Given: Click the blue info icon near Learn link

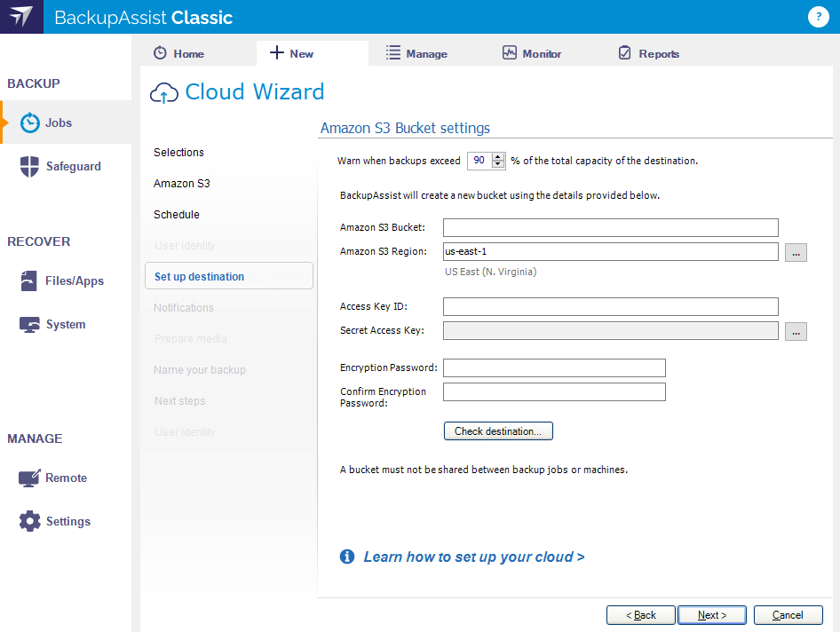Looking at the screenshot, I should (347, 557).
